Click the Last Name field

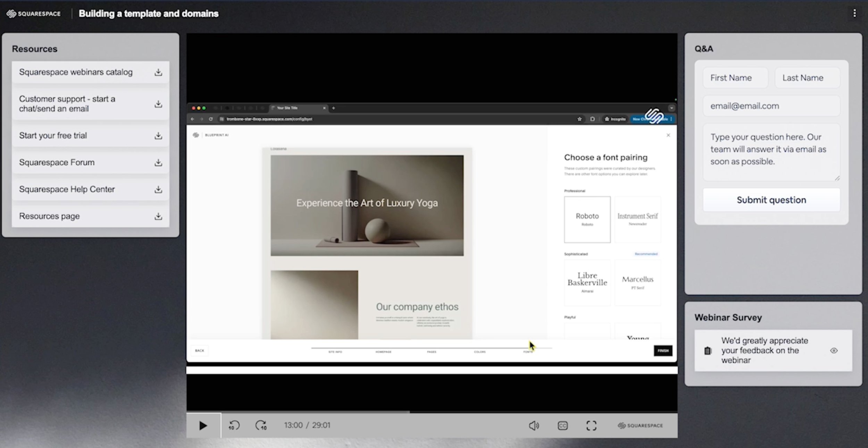(807, 78)
